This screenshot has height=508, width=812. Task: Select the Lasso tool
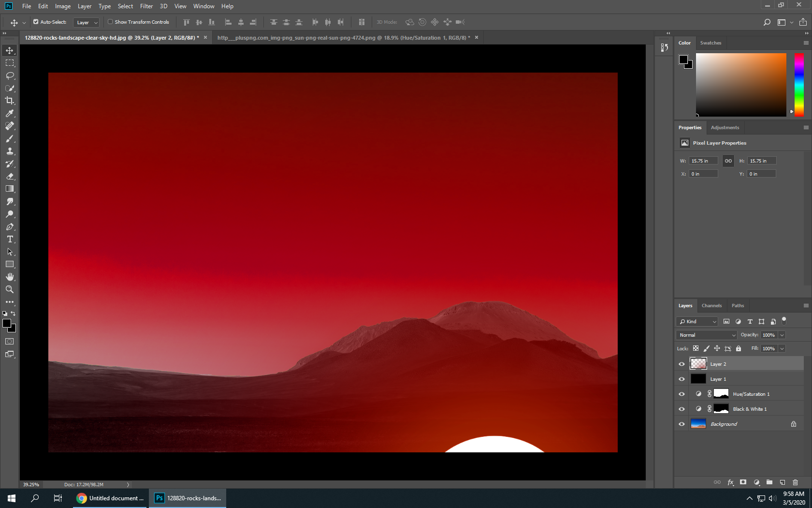10,75
